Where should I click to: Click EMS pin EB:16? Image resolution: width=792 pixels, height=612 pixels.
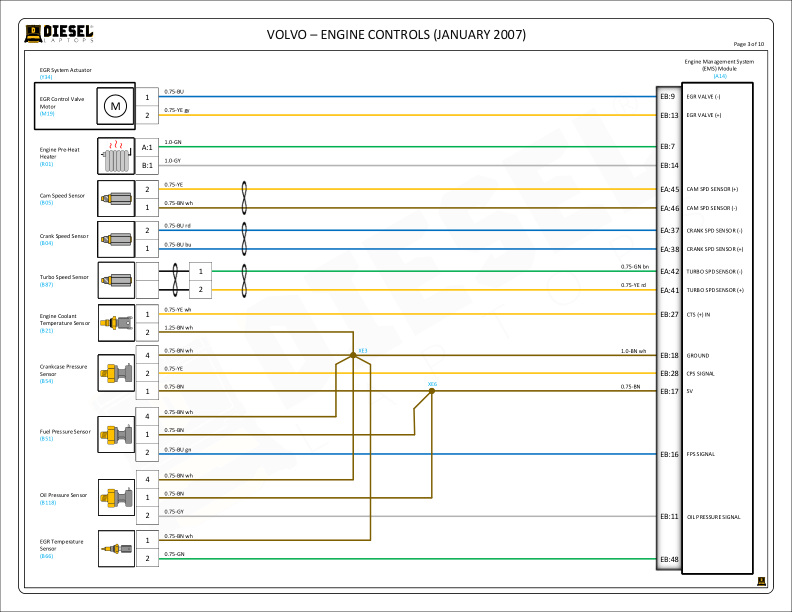(x=669, y=454)
